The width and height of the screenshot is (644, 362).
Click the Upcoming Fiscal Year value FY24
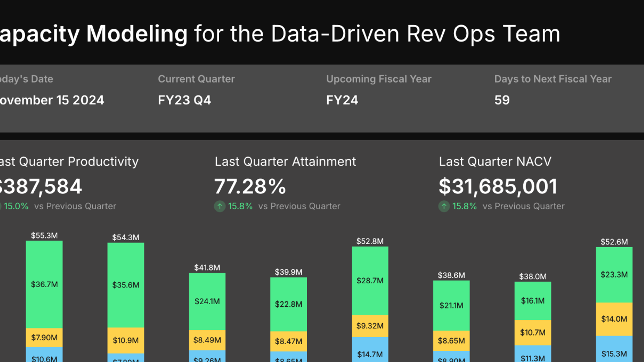click(x=342, y=100)
